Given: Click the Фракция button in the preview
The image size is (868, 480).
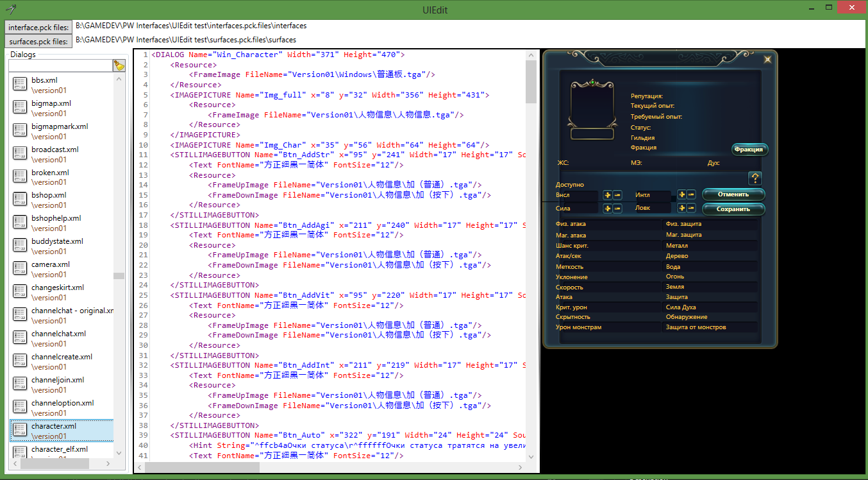Looking at the screenshot, I should pos(749,150).
